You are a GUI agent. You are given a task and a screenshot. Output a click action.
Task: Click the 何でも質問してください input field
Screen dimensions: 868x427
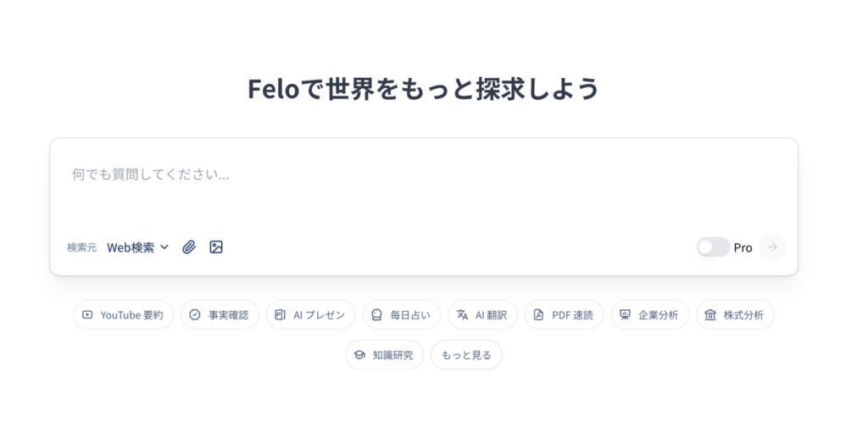pyautogui.click(x=424, y=186)
